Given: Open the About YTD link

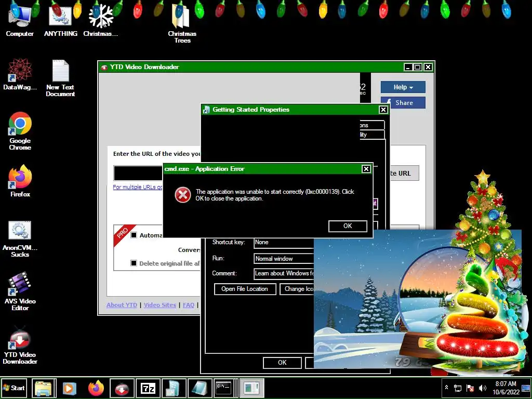Looking at the screenshot, I should [122, 305].
